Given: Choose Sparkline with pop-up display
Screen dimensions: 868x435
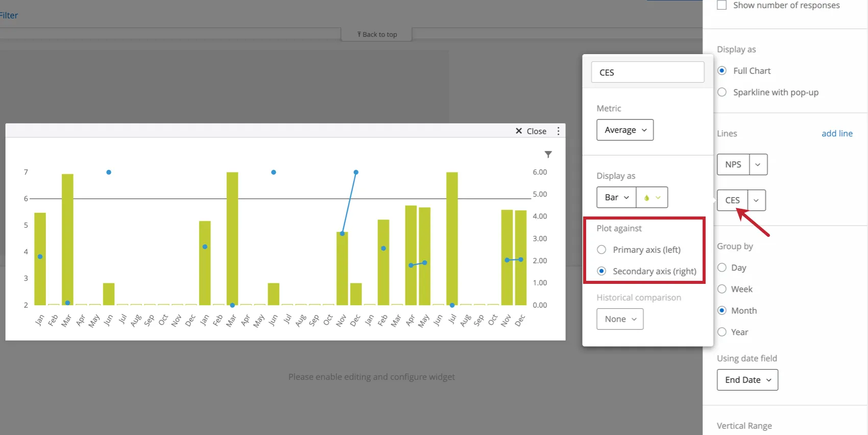Looking at the screenshot, I should 722,92.
